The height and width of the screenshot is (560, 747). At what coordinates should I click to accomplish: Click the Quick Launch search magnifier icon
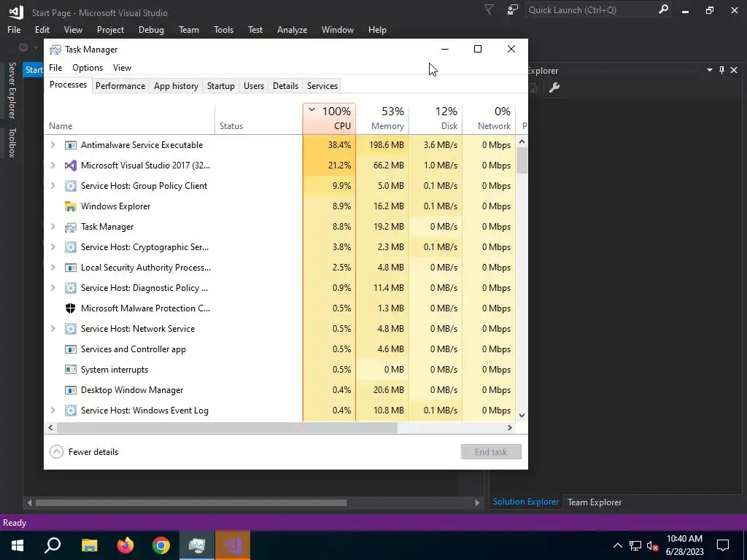[663, 9]
